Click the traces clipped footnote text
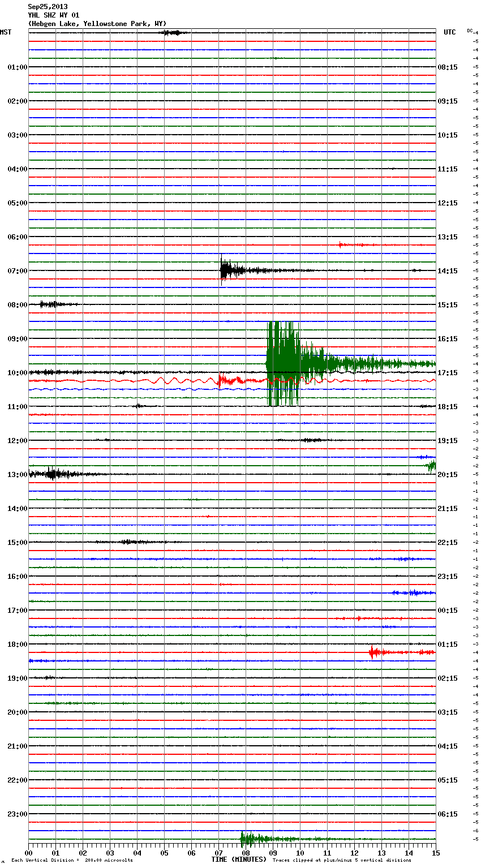Screen dimensions: 481x868 coord(342,861)
